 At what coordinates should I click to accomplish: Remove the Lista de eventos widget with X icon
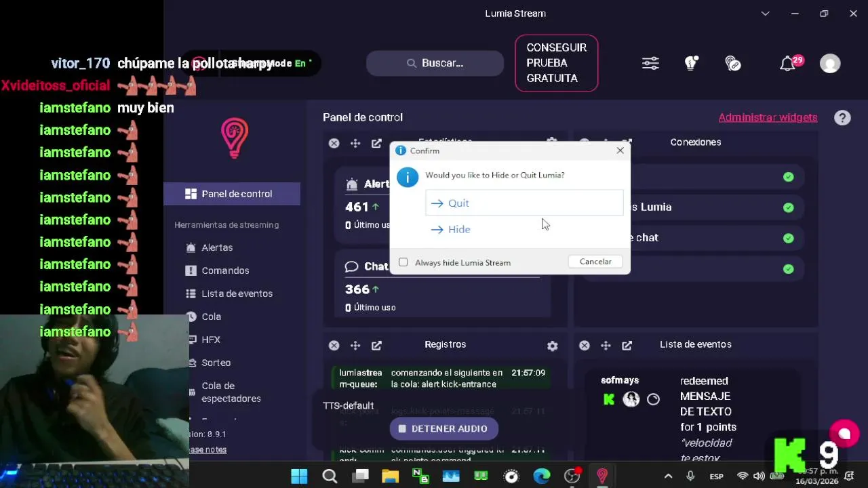pyautogui.click(x=584, y=346)
